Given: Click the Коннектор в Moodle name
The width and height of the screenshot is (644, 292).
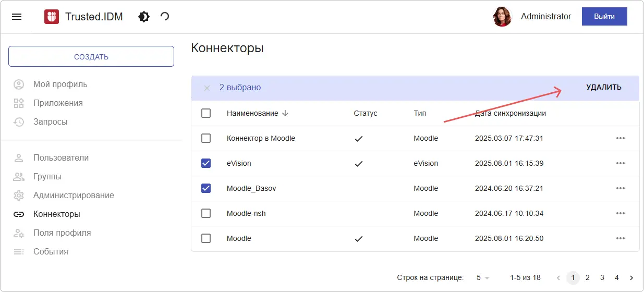Looking at the screenshot, I should pyautogui.click(x=261, y=138).
